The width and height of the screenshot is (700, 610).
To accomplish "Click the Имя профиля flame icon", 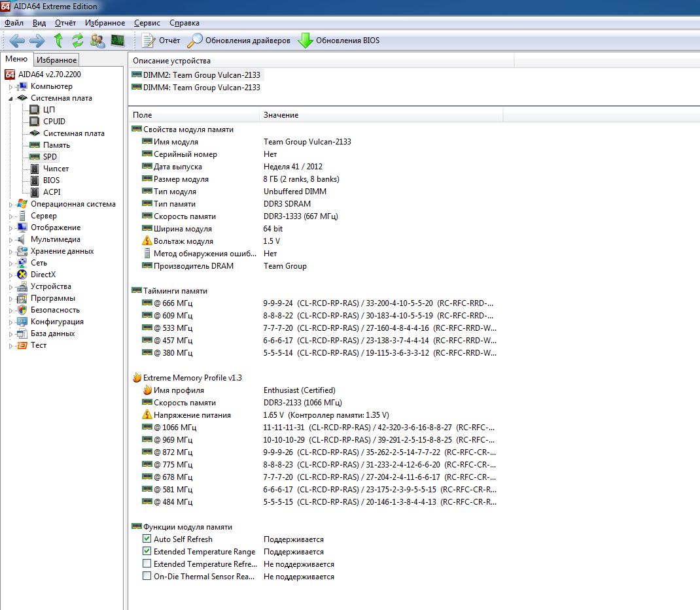I will pos(147,390).
